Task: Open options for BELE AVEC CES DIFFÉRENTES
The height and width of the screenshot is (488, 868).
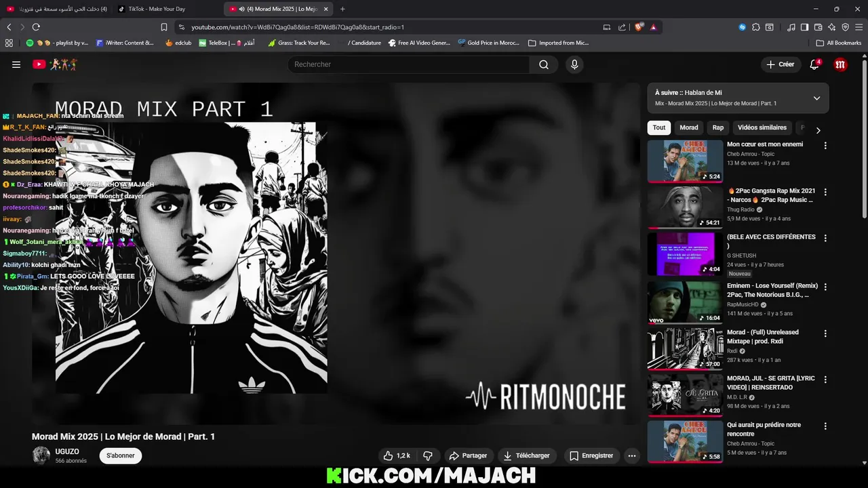Action: coord(825,239)
